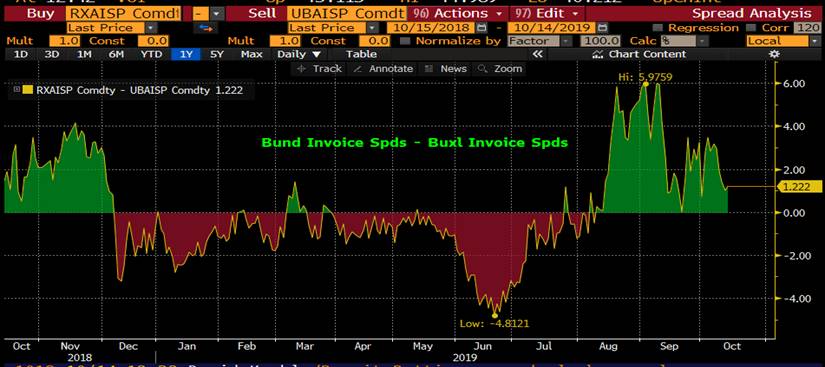Click the Bund Invoice Spds annotation text
This screenshot has height=367, width=825.
[x=415, y=142]
